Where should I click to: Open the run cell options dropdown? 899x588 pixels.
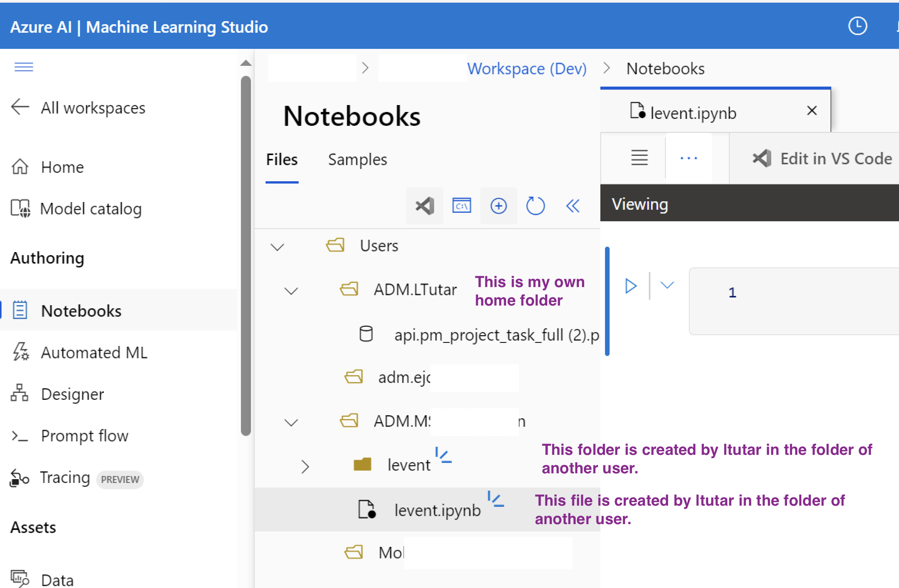pyautogui.click(x=667, y=285)
